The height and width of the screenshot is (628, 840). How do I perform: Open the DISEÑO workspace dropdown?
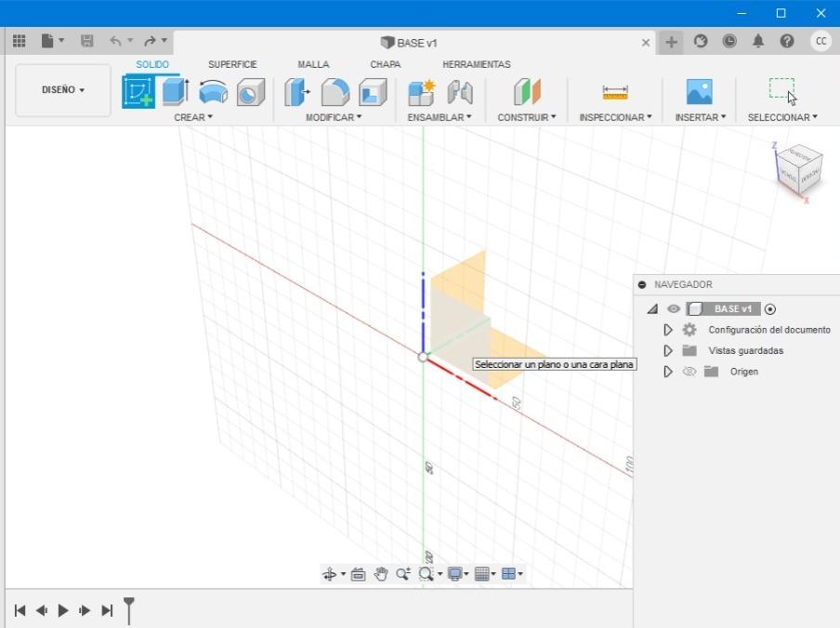click(63, 90)
